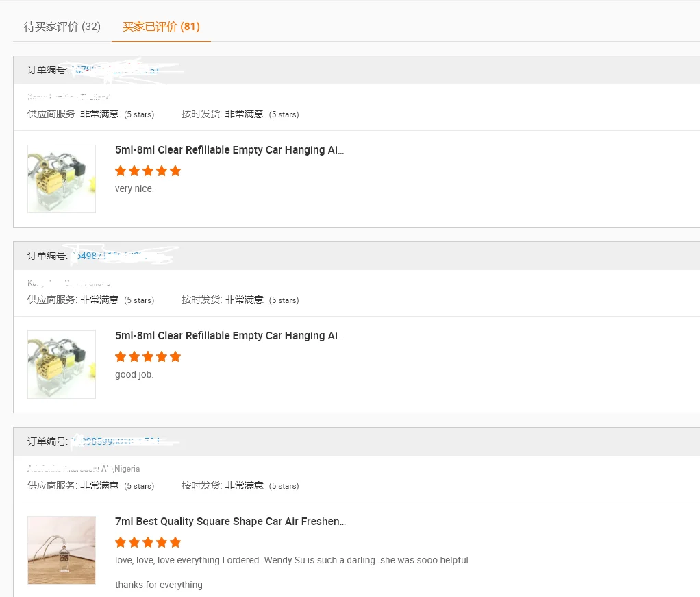The image size is (700, 597).
Task: Select the 买家已评价 (81) tab
Action: coord(161,27)
